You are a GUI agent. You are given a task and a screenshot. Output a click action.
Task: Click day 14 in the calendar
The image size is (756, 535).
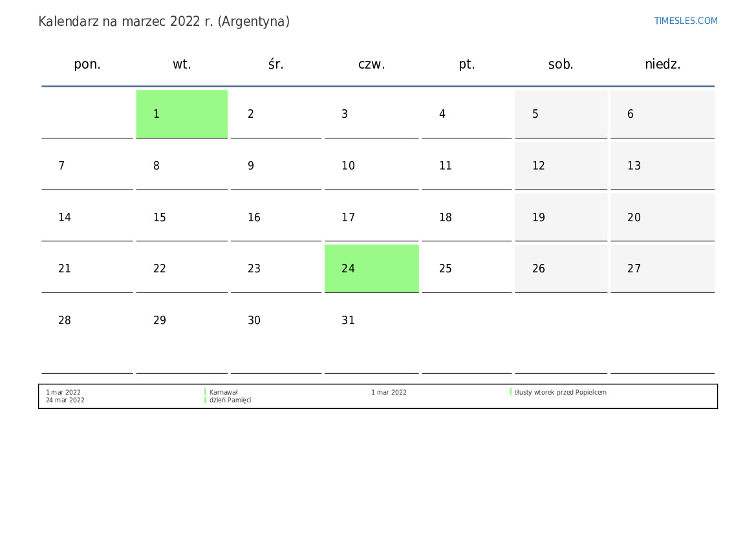coord(87,217)
